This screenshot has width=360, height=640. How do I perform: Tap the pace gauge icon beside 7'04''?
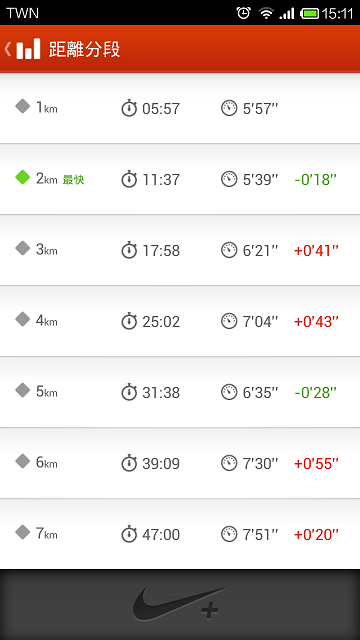point(229,321)
